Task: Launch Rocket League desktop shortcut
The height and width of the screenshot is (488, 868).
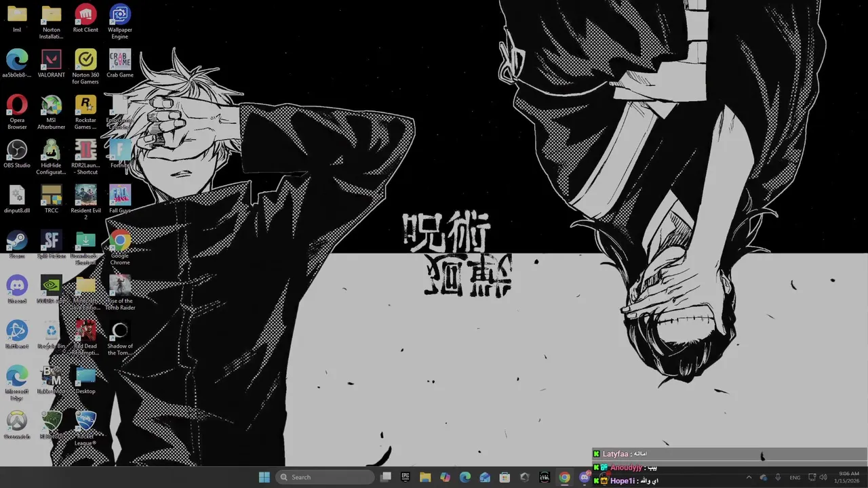Action: (x=85, y=428)
